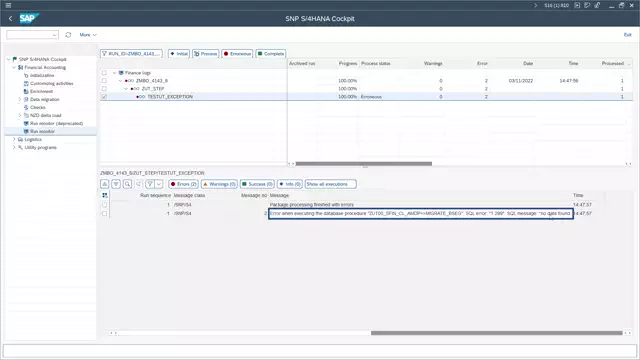Collapse the ZMBO_4143_8 run node
This screenshot has width=640, height=360.
(x=120, y=81)
